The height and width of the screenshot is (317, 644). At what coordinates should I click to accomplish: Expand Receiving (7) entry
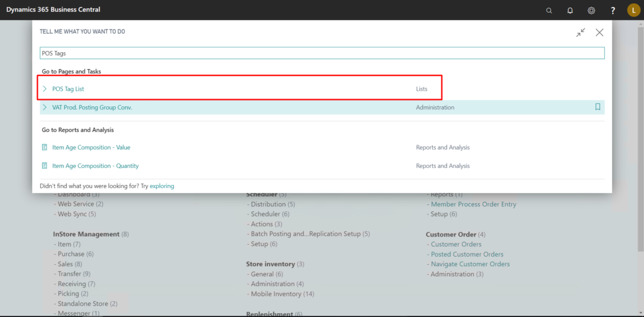click(x=76, y=284)
